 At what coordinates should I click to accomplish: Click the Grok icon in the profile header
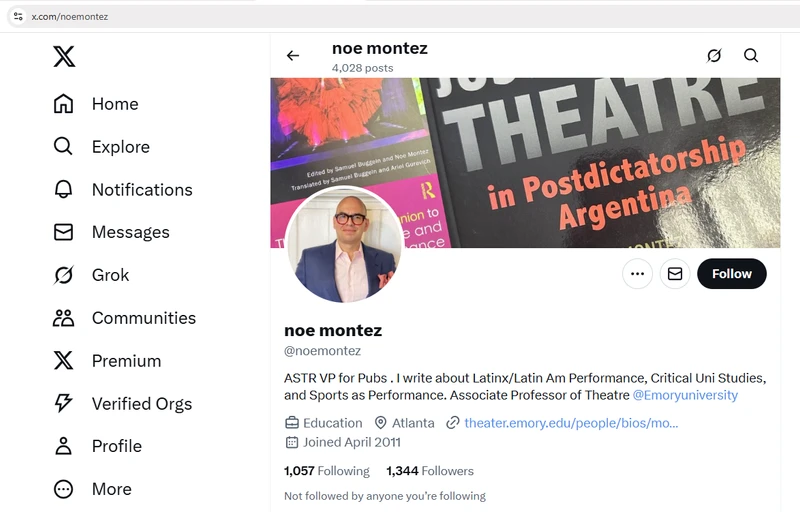(714, 56)
